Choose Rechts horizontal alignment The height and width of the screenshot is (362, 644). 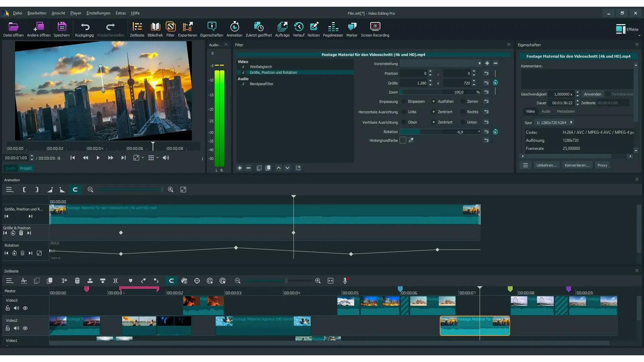[463, 112]
